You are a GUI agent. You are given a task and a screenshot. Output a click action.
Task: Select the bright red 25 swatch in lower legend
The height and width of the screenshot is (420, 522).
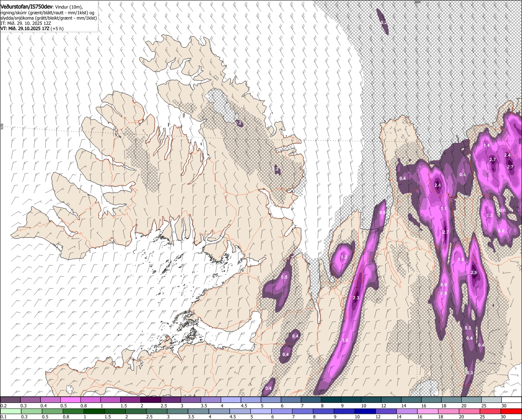(x=491, y=411)
